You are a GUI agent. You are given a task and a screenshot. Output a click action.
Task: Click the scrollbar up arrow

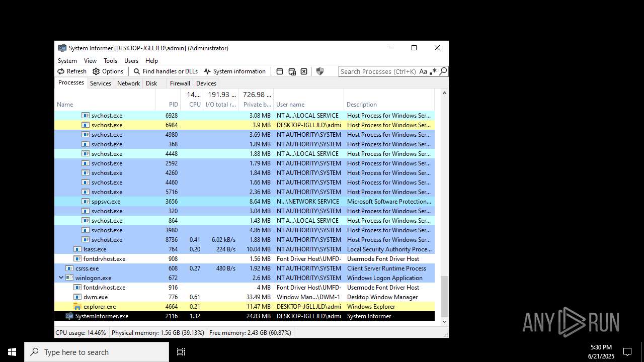[444, 94]
